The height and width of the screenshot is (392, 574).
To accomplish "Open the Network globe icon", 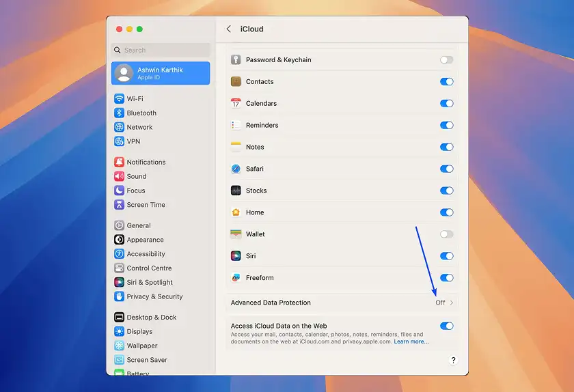I will pyautogui.click(x=119, y=127).
